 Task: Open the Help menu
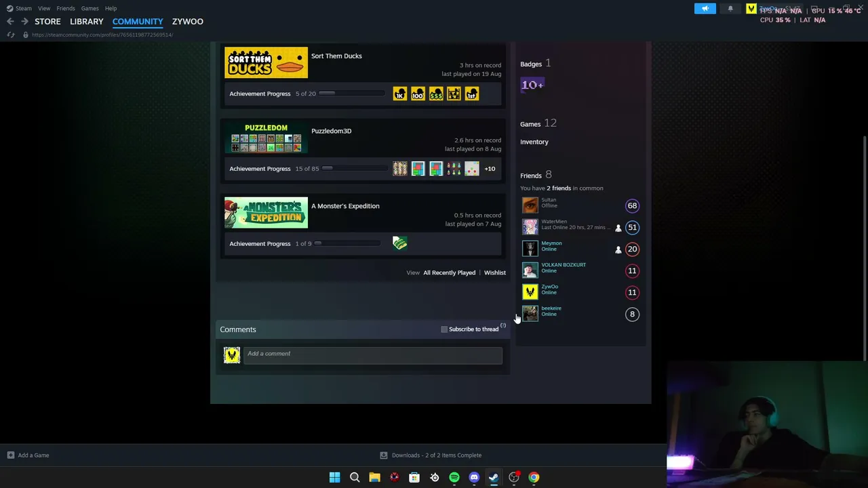pos(111,8)
